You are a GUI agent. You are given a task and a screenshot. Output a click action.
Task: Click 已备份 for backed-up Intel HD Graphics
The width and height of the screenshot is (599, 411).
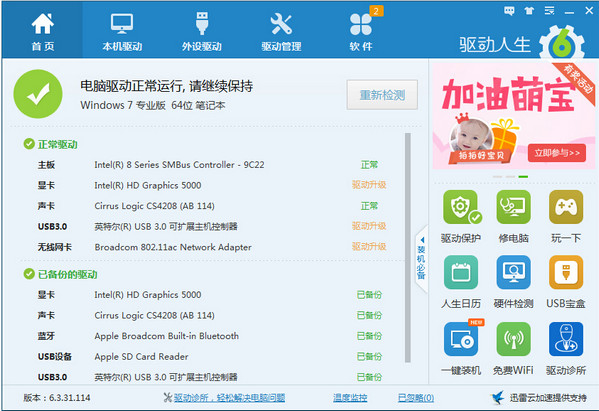coord(369,294)
